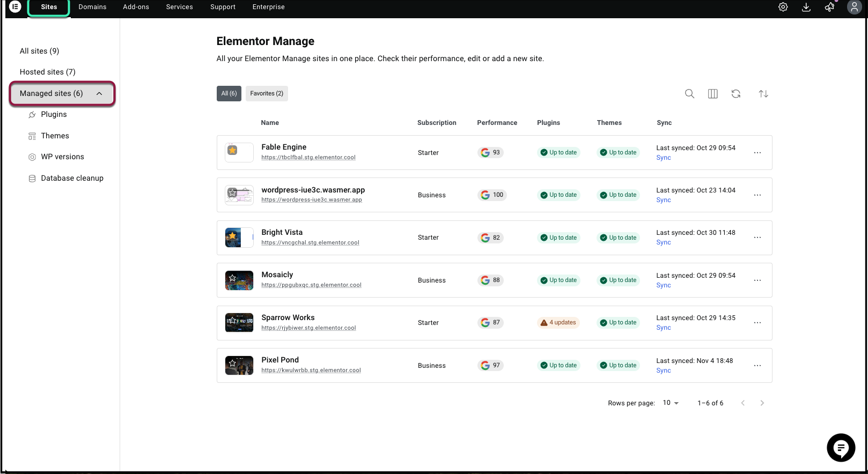Collapse the Managed sites section
The image size is (868, 474).
pyautogui.click(x=99, y=93)
